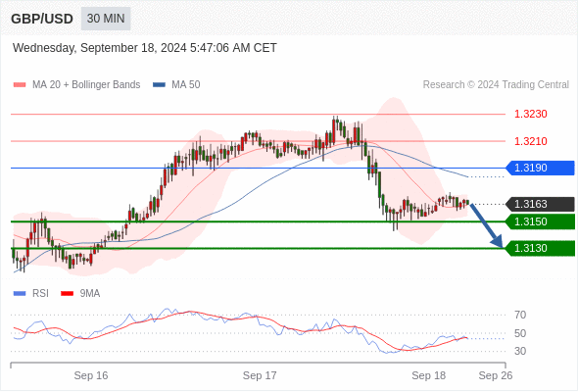The height and width of the screenshot is (392, 578).
Task: Click the black 1.3163 current price tag
Action: click(540, 204)
